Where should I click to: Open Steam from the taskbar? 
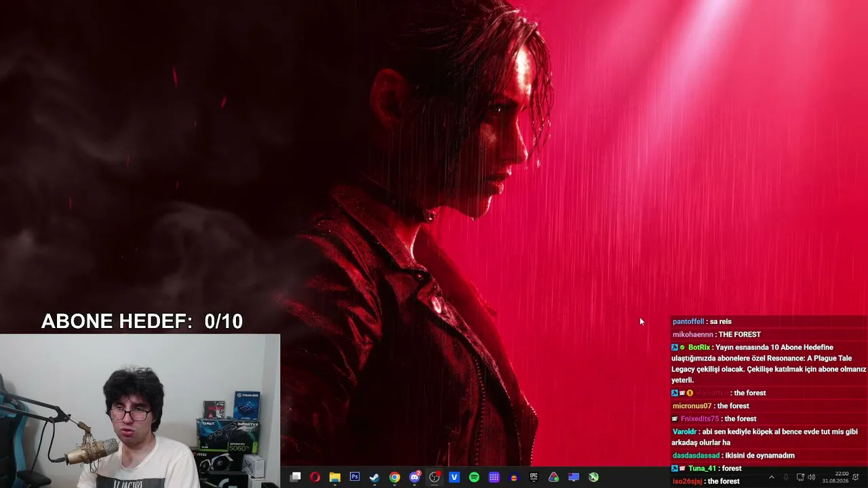click(x=374, y=477)
